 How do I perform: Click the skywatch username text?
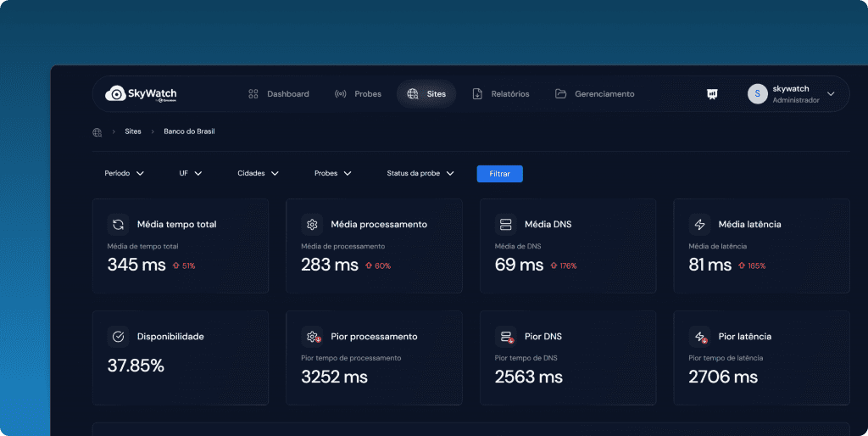791,88
